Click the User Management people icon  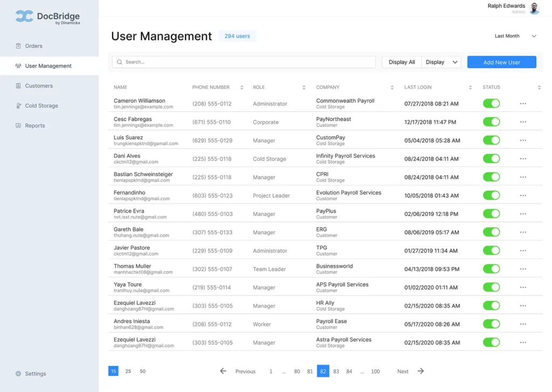point(18,66)
